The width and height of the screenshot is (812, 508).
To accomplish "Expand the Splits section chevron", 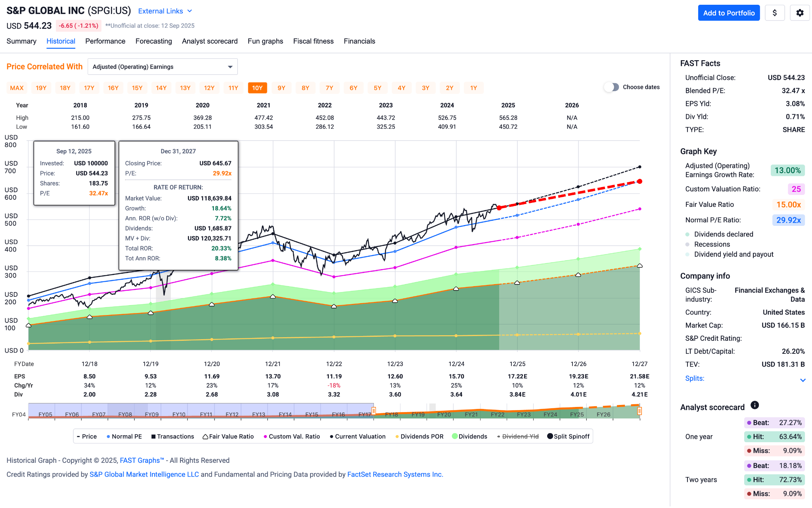I will [x=802, y=380].
